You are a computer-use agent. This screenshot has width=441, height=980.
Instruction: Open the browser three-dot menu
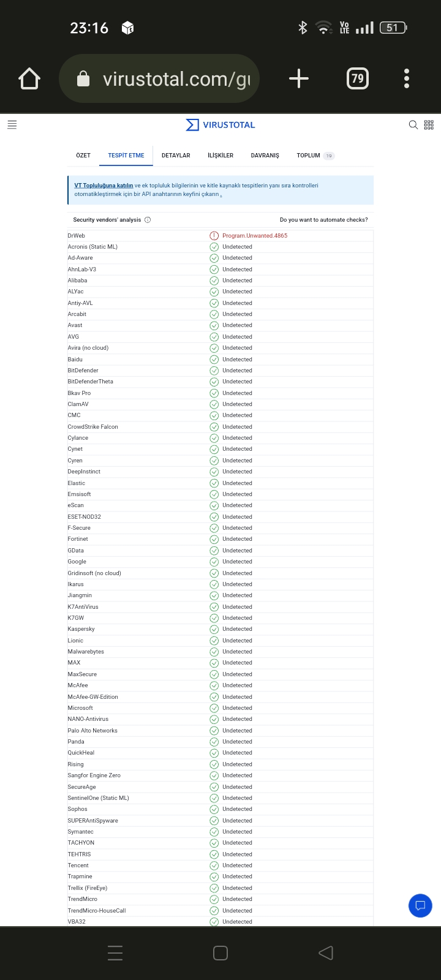coord(407,78)
